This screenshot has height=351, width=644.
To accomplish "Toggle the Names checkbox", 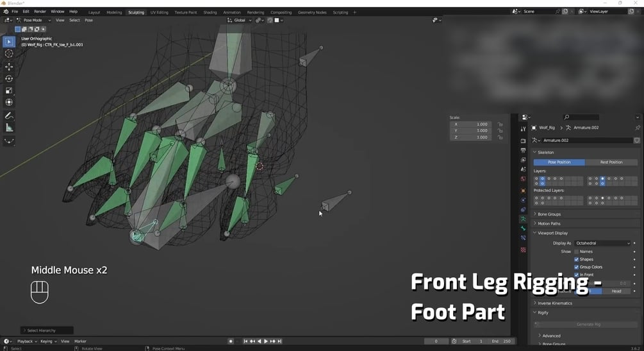I will click(x=576, y=252).
